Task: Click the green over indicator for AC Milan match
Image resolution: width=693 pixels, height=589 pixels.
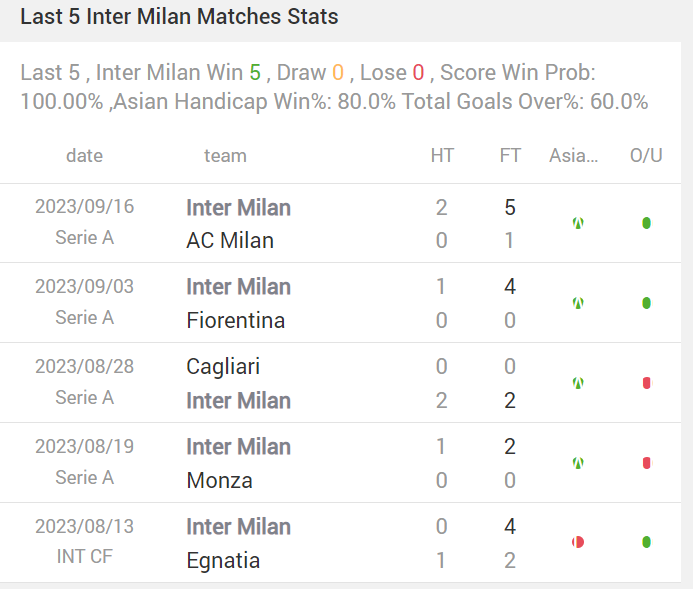Action: (646, 223)
